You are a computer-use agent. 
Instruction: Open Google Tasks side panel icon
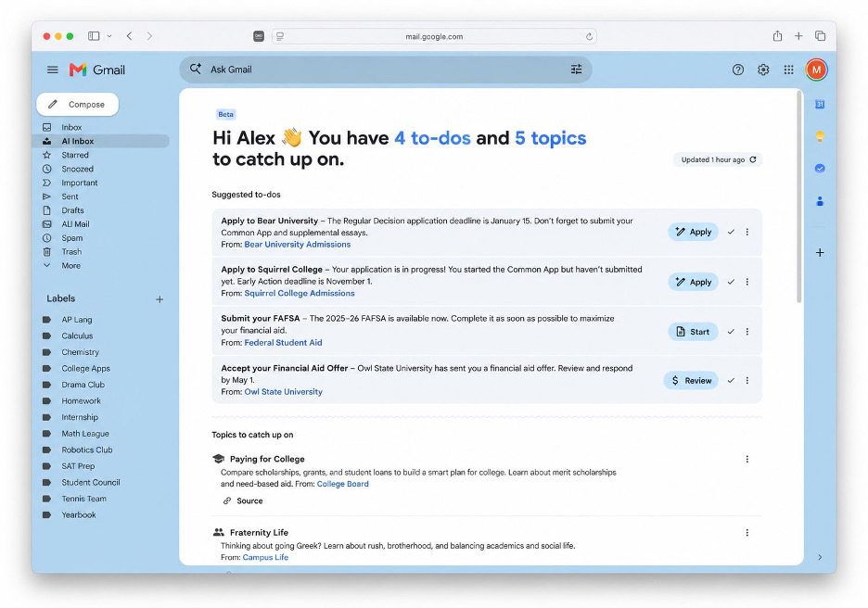(820, 168)
